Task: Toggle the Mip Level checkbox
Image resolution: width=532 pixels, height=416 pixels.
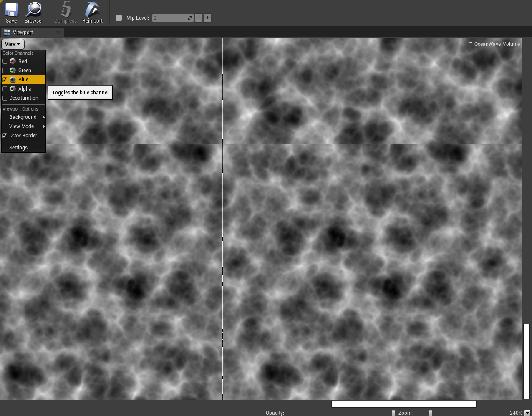Action: tap(119, 18)
